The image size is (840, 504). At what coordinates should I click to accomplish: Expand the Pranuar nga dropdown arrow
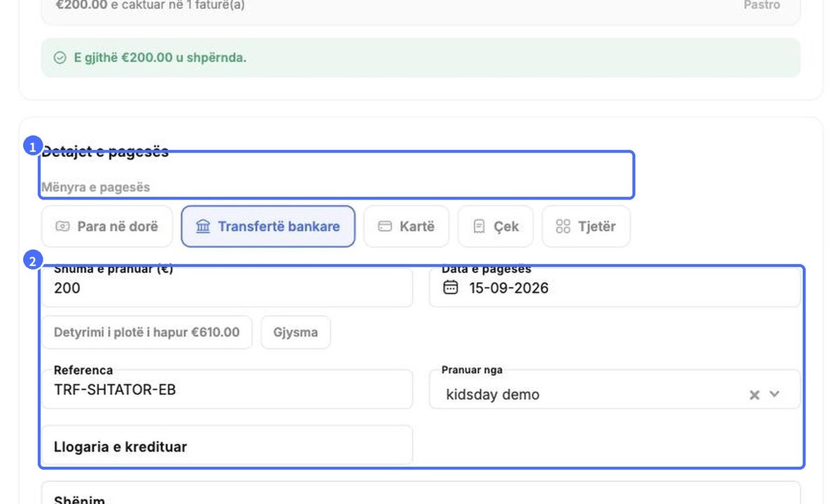point(774,394)
